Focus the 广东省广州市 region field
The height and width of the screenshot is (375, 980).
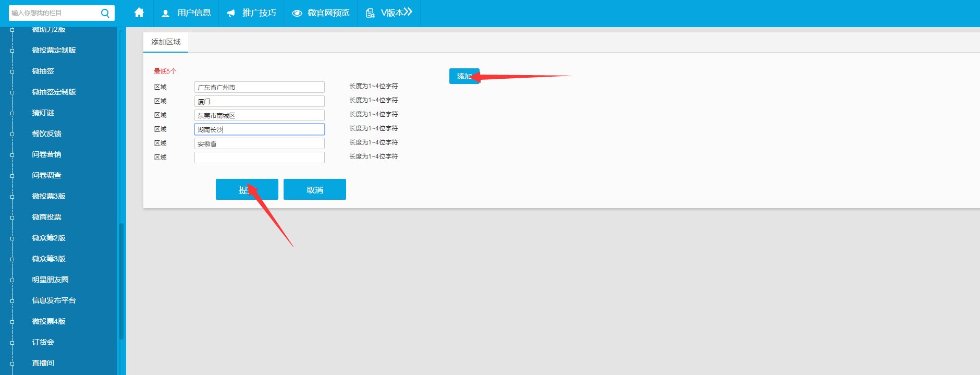coord(259,87)
